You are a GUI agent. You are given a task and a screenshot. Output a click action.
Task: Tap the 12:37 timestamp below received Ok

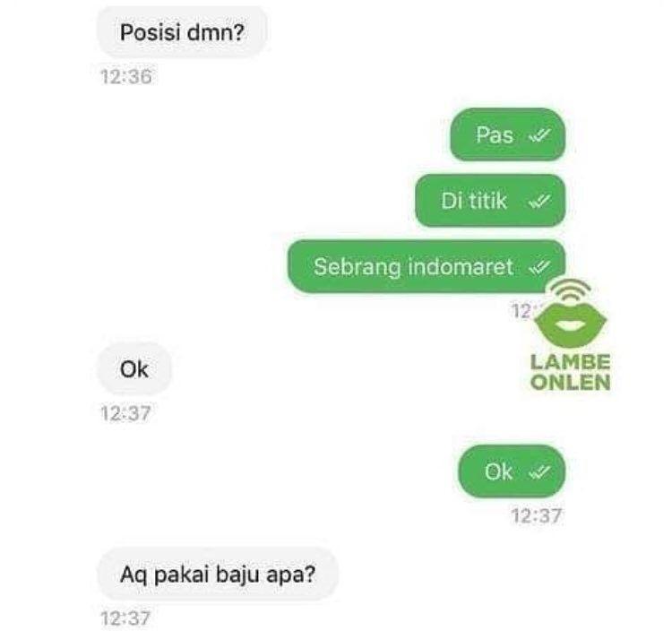tap(126, 414)
